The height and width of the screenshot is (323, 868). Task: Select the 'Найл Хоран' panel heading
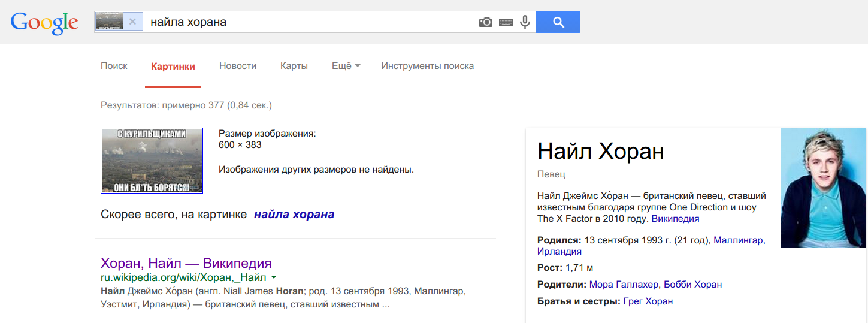601,151
